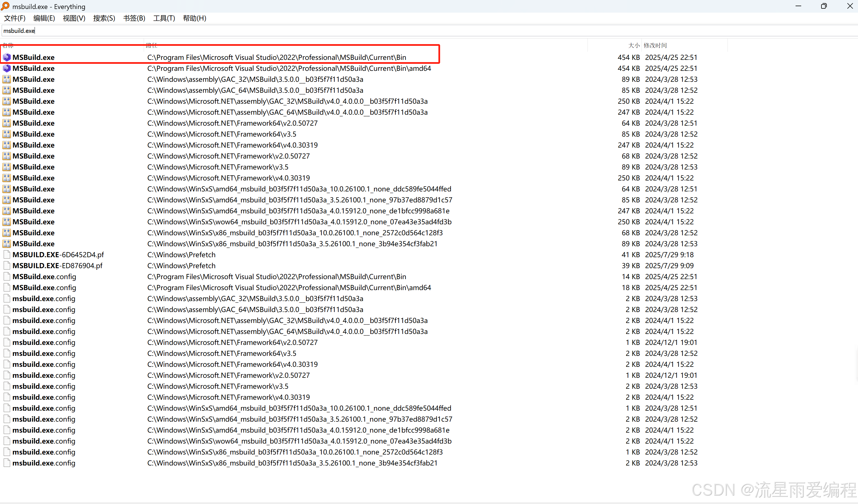Click MSBuild.exe.config icon in Professional\MSBuild\Current\Bin row

click(7, 276)
